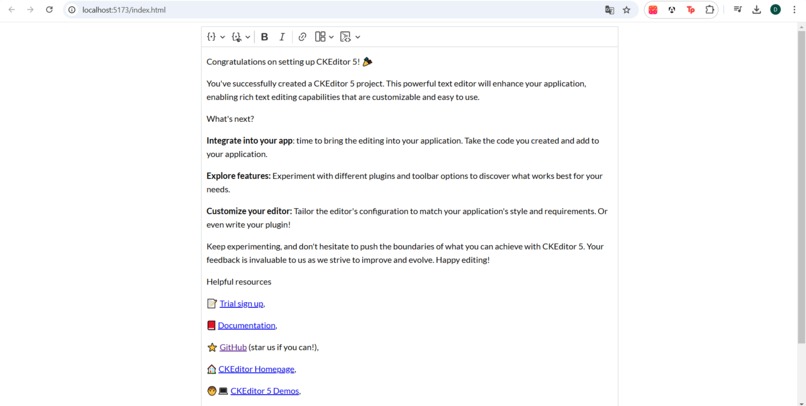Image resolution: width=806 pixels, height=406 pixels.
Task: Open the panda face extension icon
Action: (x=672, y=10)
